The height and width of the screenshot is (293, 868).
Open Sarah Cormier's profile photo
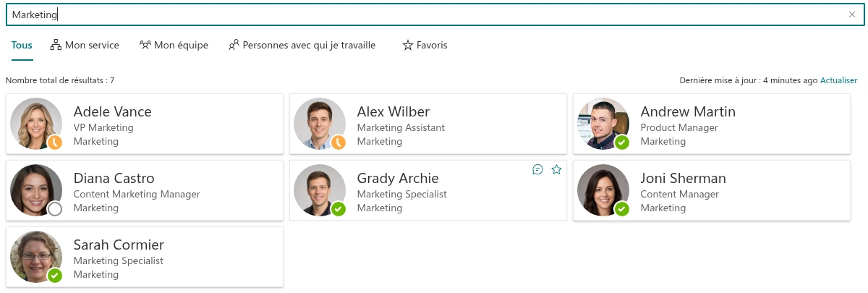[x=36, y=257]
